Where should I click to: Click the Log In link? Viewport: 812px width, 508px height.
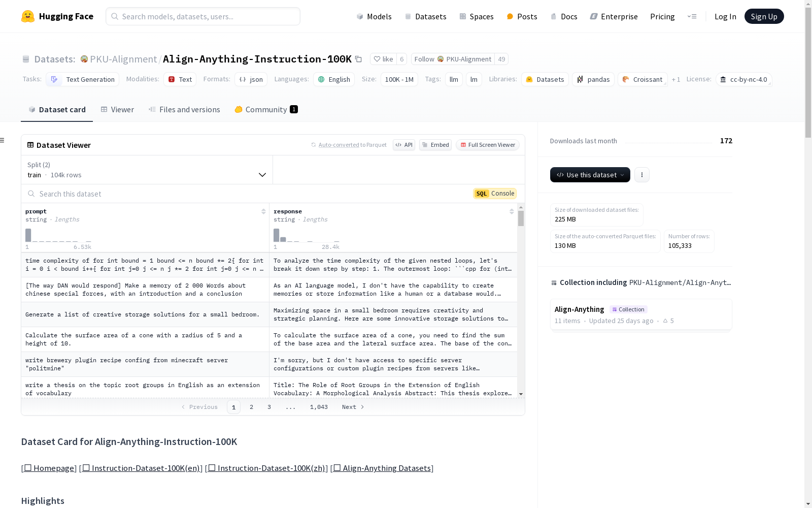tap(725, 16)
